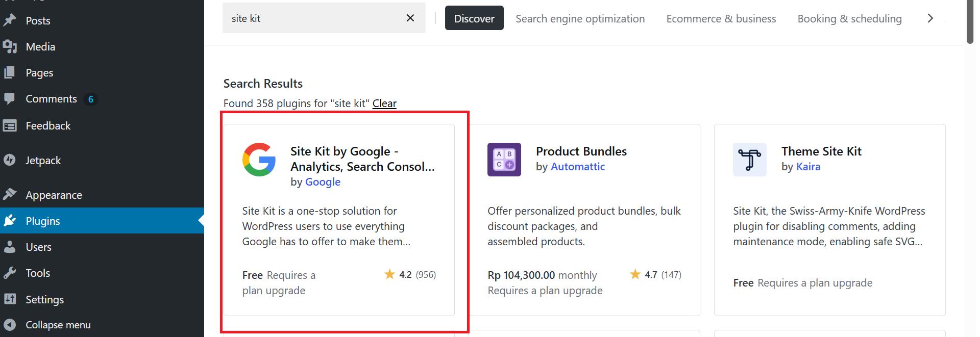The width and height of the screenshot is (980, 337).
Task: Open the Media menu item
Action: pyautogui.click(x=40, y=46)
